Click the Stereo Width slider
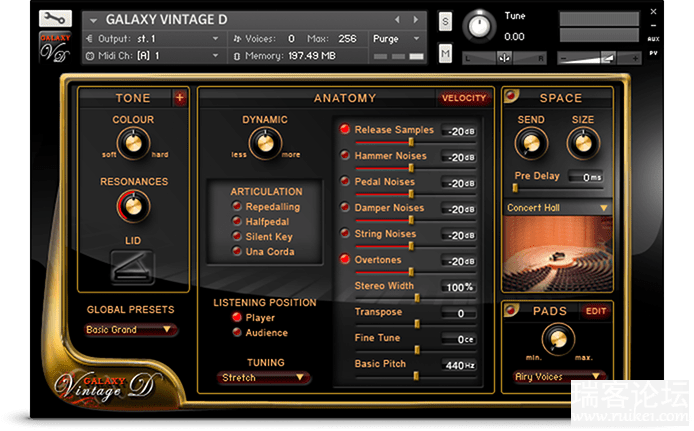The image size is (694, 431). click(416, 298)
